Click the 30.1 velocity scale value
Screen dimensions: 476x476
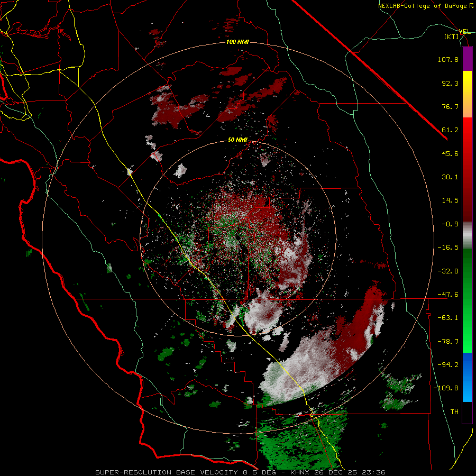click(x=450, y=177)
